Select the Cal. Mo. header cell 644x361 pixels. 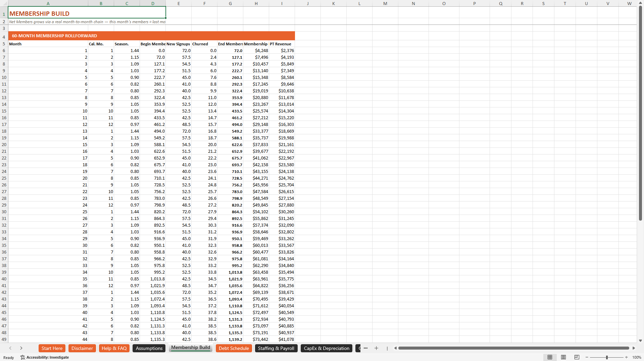tap(101, 44)
